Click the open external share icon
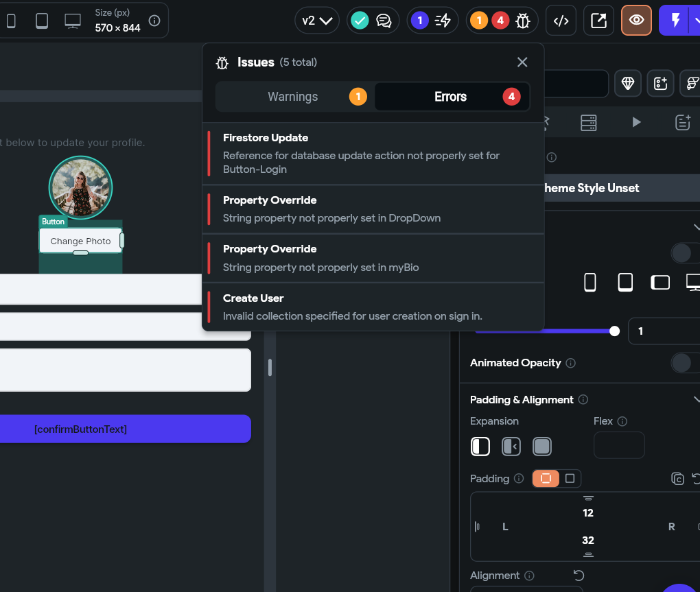Image resolution: width=700 pixels, height=592 pixels. point(598,21)
